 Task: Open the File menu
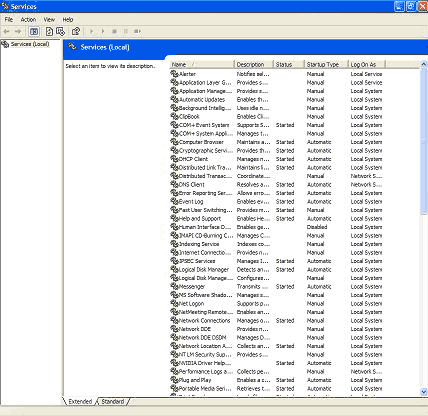pyautogui.click(x=9, y=20)
